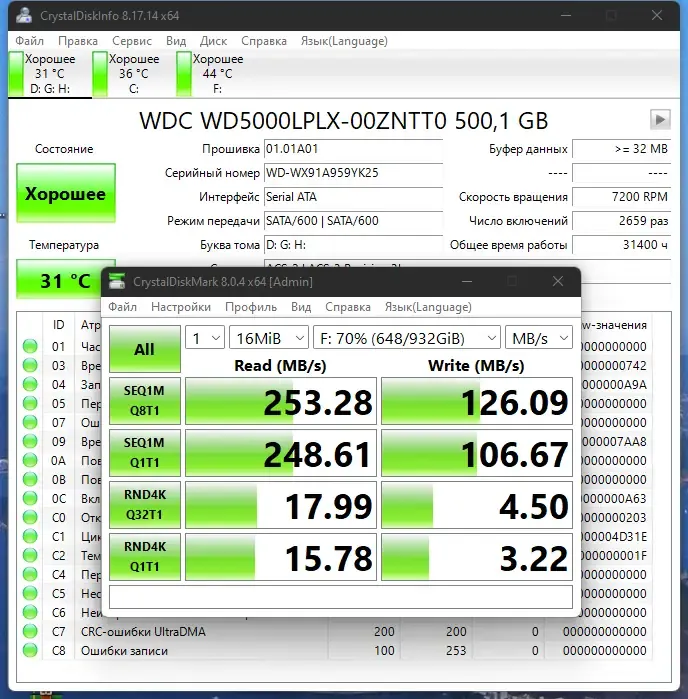Click power-on count value 2659 раз

click(x=621, y=221)
